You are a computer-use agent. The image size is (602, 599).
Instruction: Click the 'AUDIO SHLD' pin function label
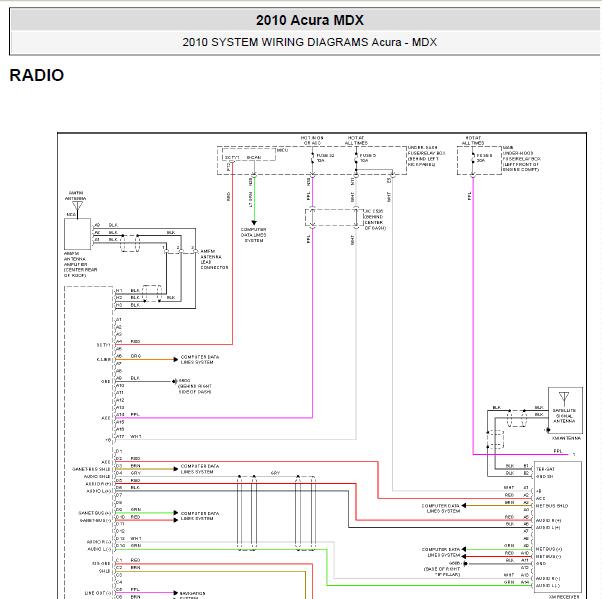[x=97, y=477]
